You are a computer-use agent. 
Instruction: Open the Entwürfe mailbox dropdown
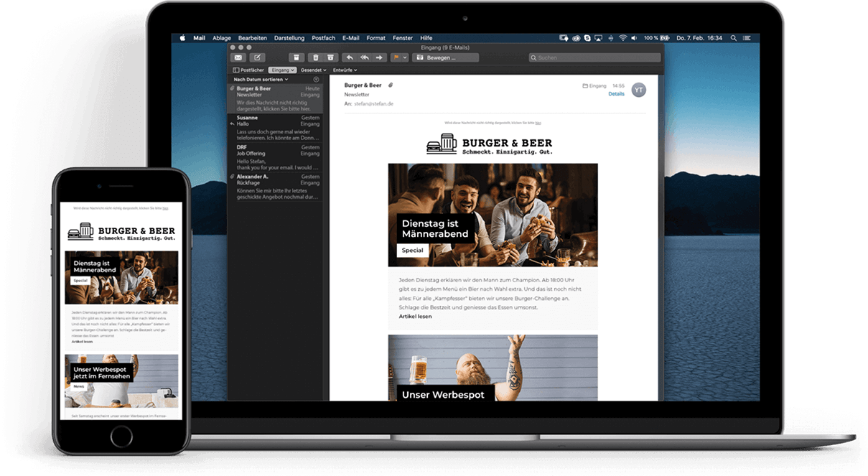(345, 70)
